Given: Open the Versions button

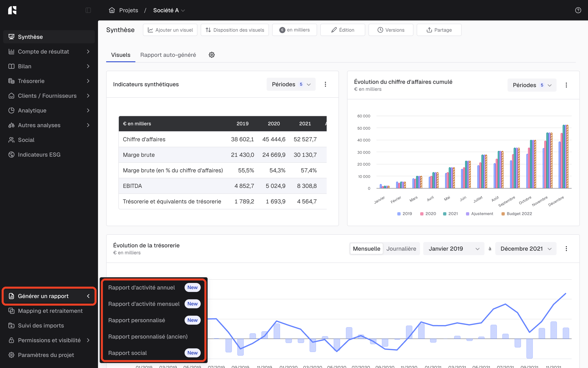Looking at the screenshot, I should 391,30.
